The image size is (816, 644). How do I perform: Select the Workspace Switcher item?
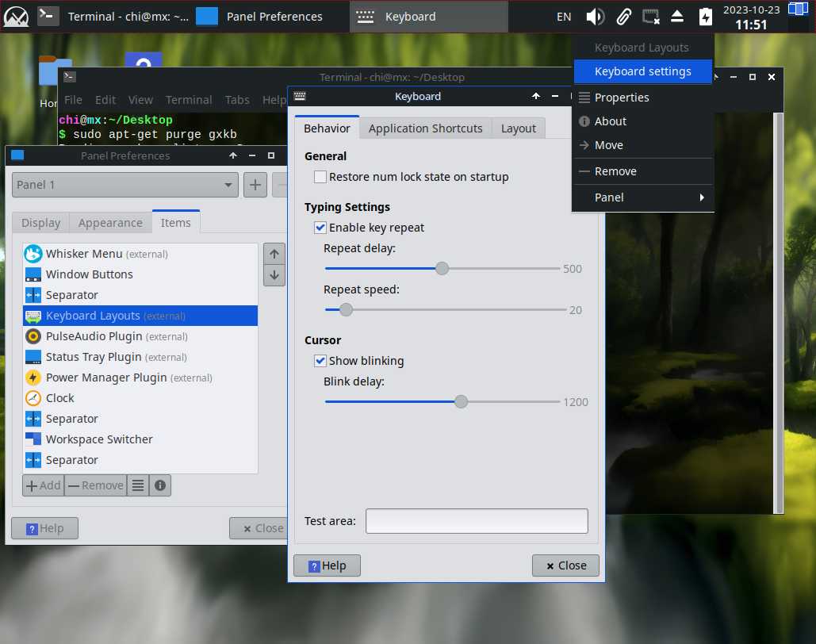pyautogui.click(x=140, y=439)
